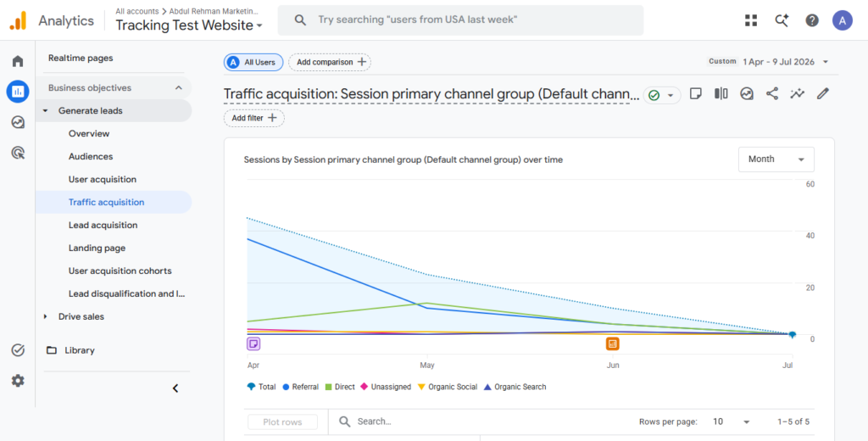Open the Advertising icon in left rail
Viewport: 868px width, 441px height.
(18, 153)
